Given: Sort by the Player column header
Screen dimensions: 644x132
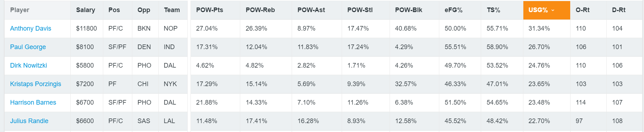Looking at the screenshot, I should (x=20, y=10).
